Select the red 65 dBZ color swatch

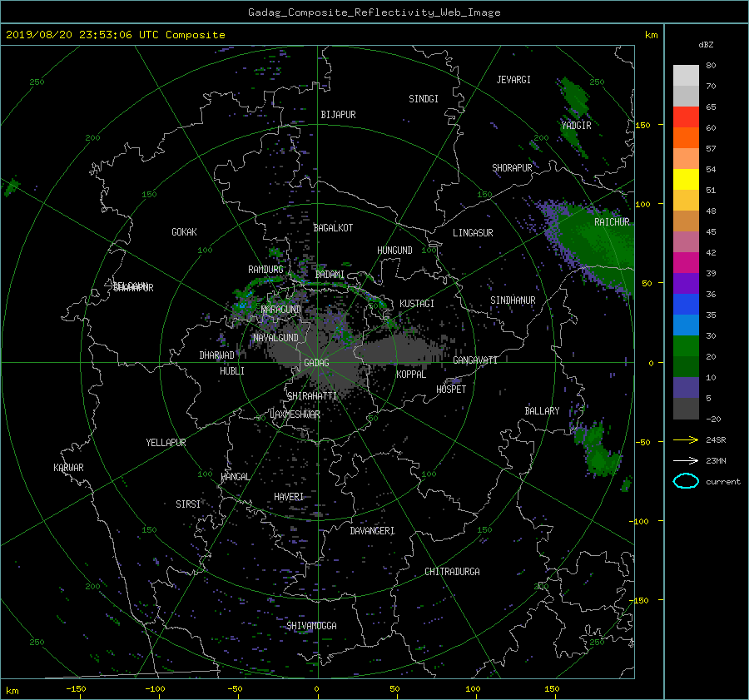(x=686, y=117)
